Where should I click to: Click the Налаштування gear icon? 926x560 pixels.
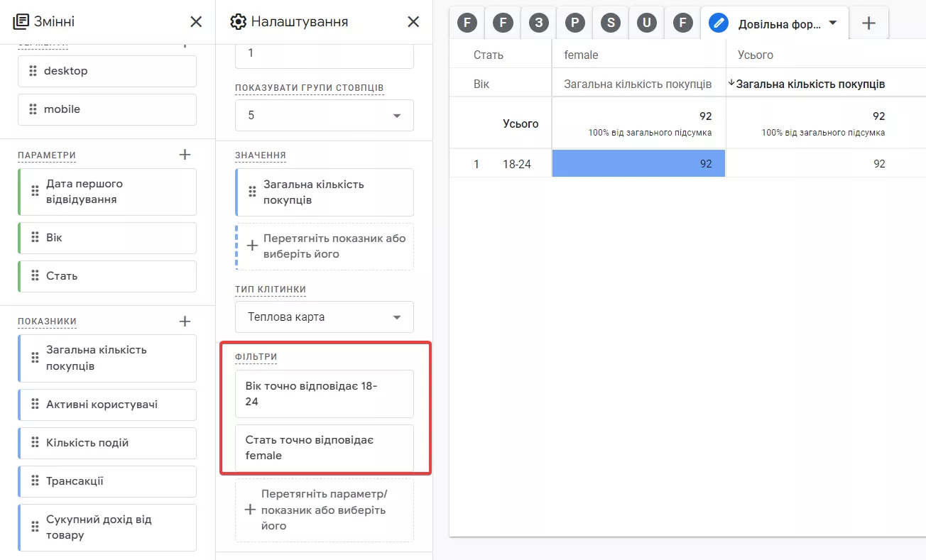[238, 22]
